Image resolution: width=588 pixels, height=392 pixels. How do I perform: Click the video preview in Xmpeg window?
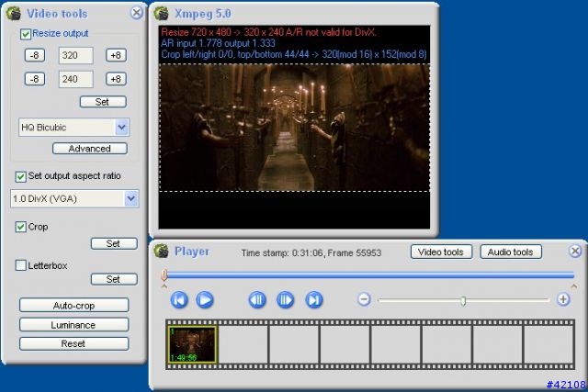click(x=294, y=128)
